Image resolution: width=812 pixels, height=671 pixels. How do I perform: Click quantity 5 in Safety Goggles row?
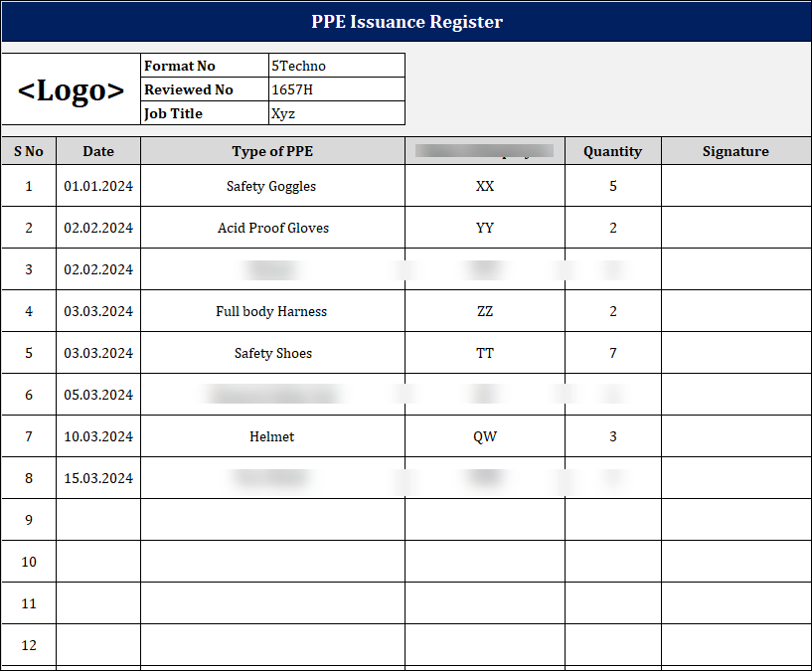[613, 186]
